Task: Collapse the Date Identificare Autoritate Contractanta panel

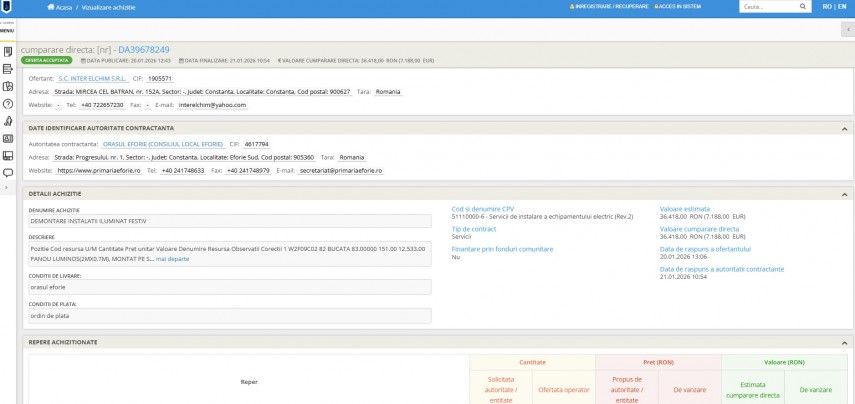Action: click(845, 128)
